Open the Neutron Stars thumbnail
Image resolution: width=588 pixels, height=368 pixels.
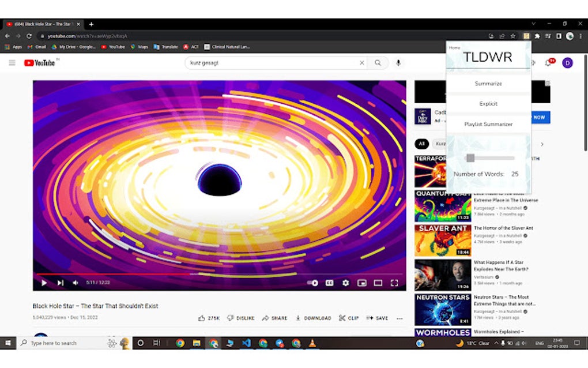[x=443, y=310]
